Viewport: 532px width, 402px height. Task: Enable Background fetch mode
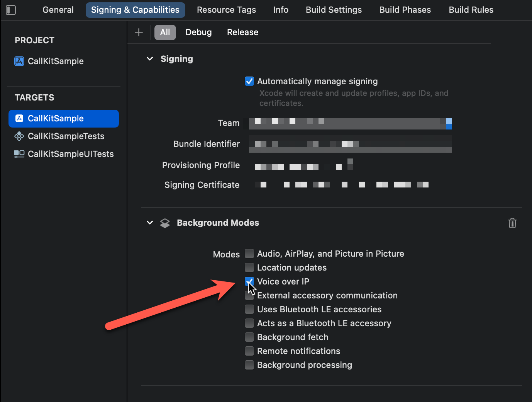pos(249,337)
